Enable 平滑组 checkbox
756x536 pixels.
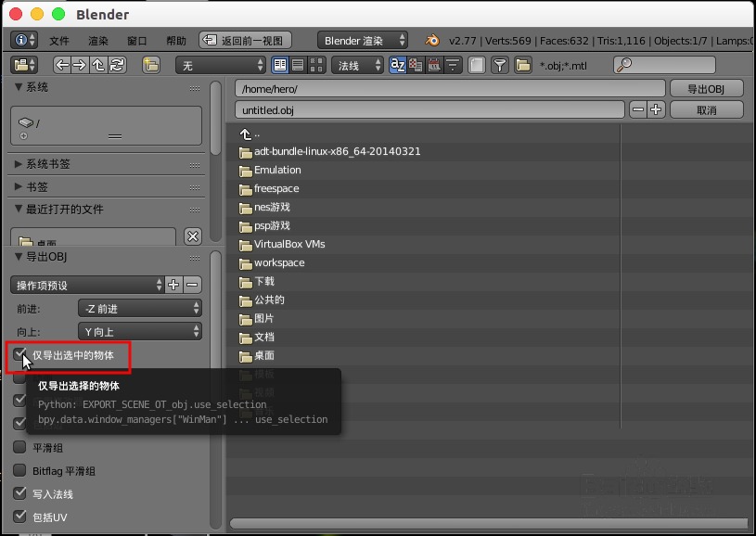(x=19, y=447)
